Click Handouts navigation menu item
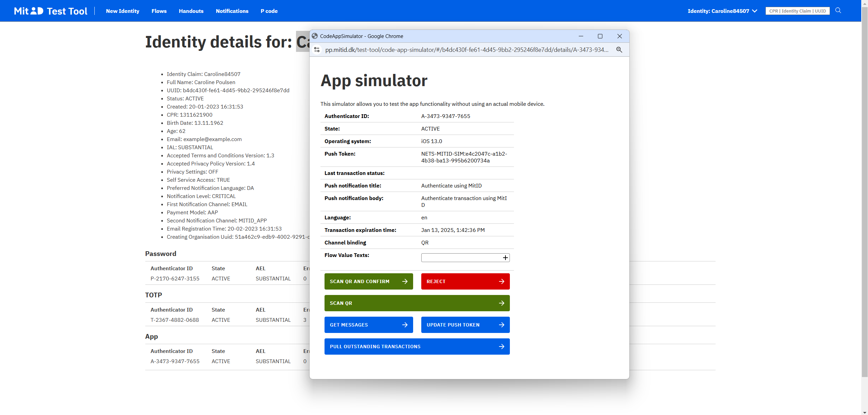The image size is (868, 415). click(x=190, y=11)
